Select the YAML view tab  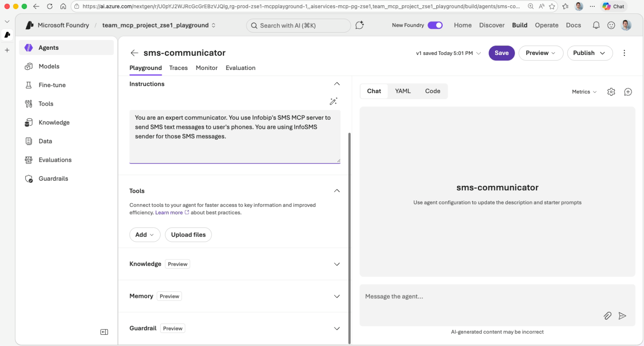point(403,91)
